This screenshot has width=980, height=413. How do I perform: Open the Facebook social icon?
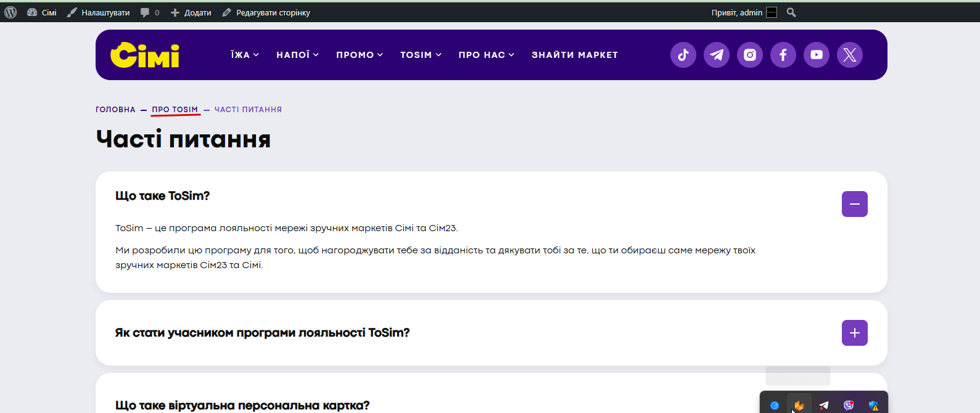click(x=783, y=55)
